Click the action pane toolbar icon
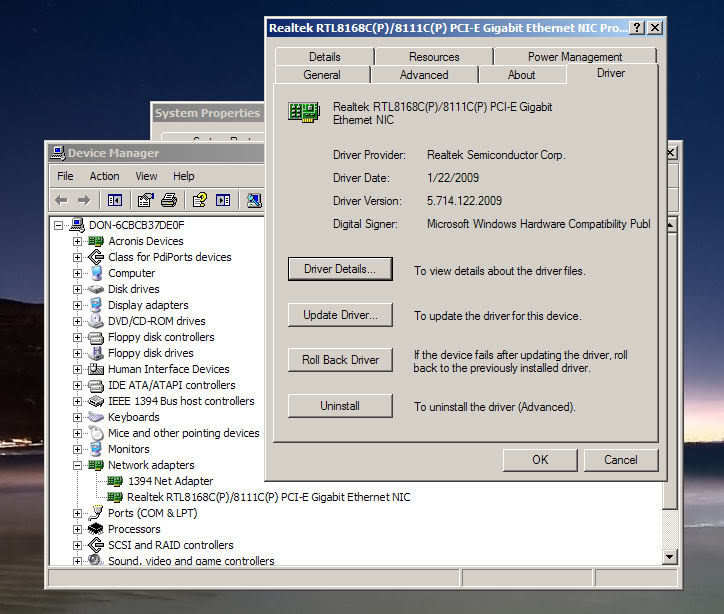Image resolution: width=724 pixels, height=614 pixels. pos(223,200)
